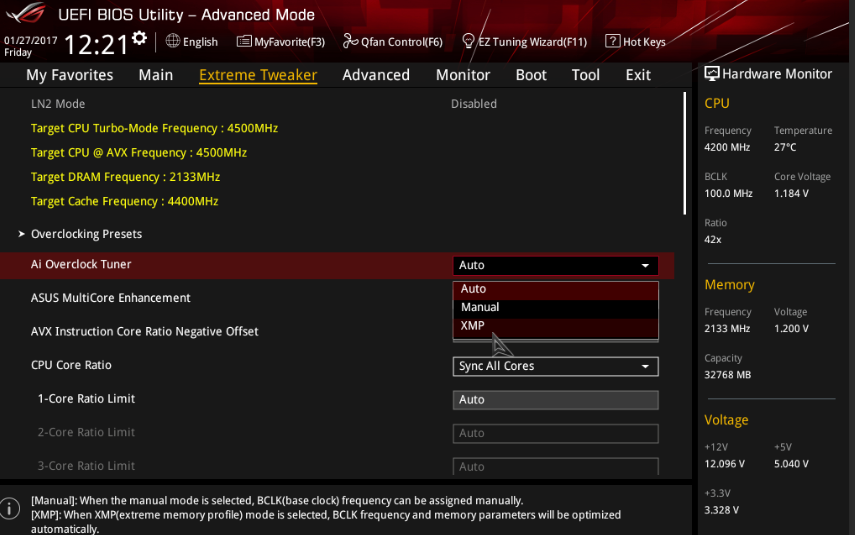Open the Exit tab
855x535 pixels.
[638, 75]
